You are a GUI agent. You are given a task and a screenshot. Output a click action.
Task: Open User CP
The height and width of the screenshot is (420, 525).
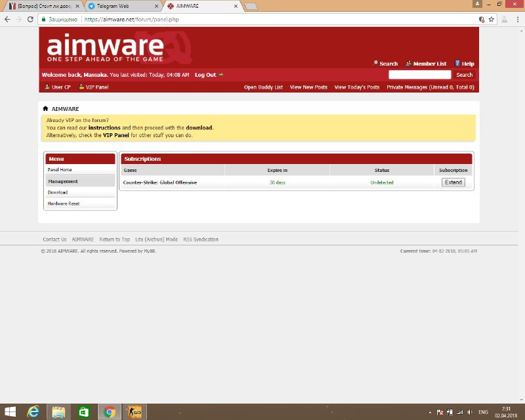[x=58, y=87]
